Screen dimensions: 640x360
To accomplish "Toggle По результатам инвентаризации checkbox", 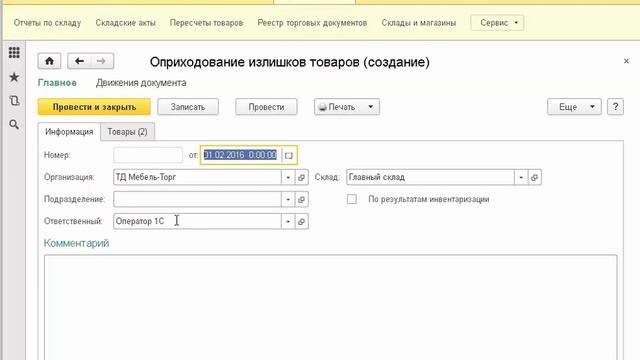I will (351, 199).
